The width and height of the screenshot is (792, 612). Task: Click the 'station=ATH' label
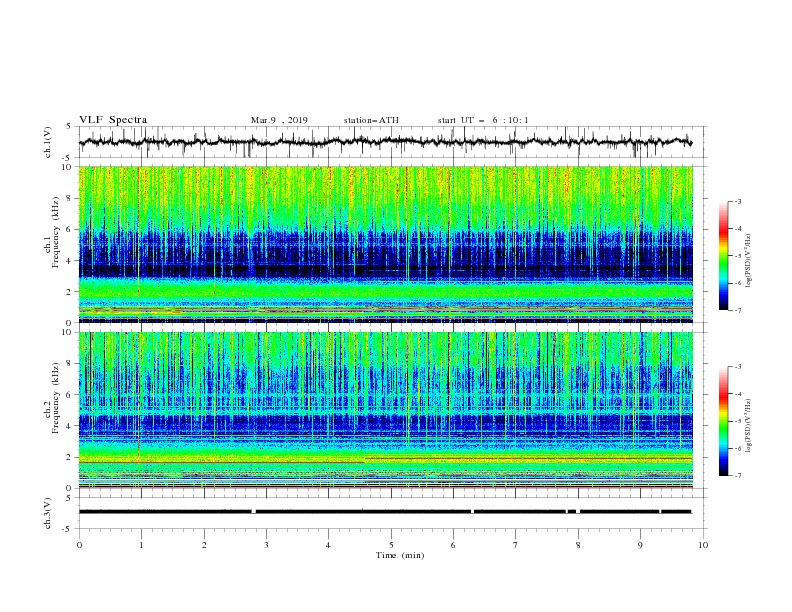[x=371, y=120]
